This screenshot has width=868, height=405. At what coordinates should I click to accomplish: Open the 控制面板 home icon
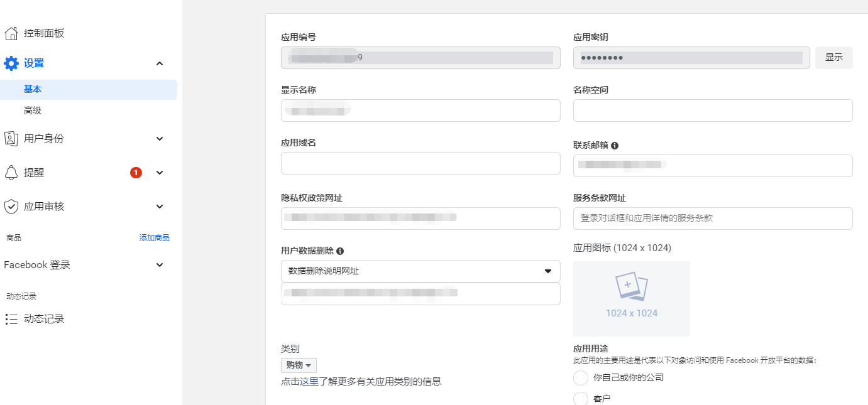(11, 32)
